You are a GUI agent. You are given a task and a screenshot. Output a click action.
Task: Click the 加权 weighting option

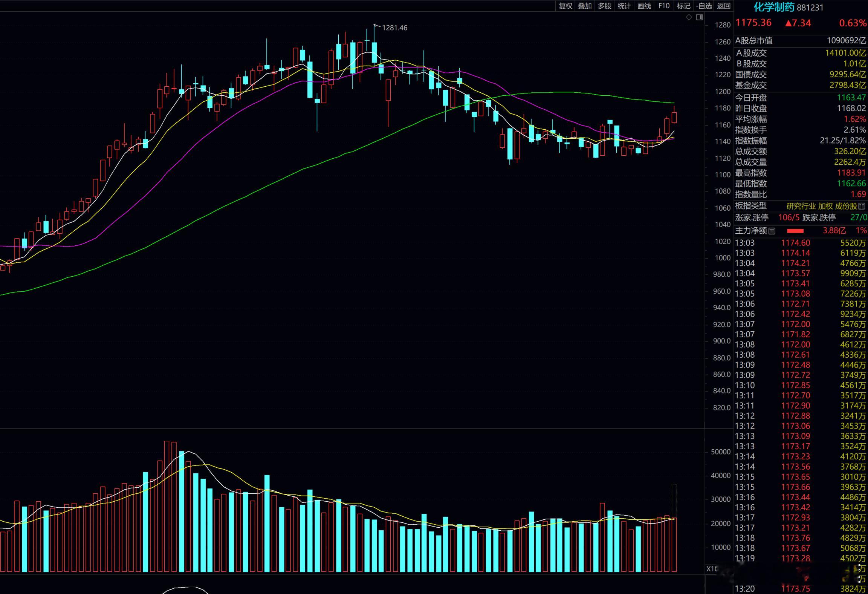coord(825,207)
